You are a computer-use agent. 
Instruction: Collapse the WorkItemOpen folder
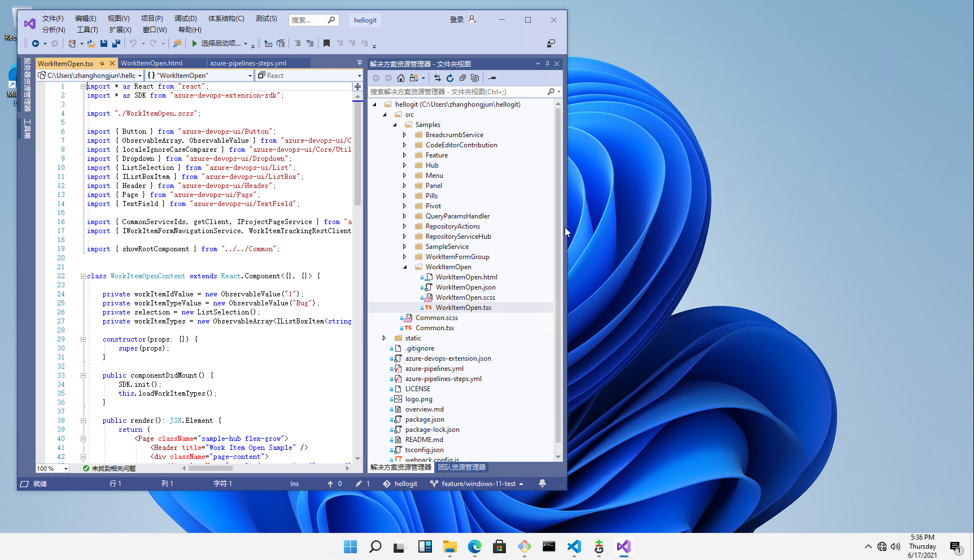coord(405,267)
